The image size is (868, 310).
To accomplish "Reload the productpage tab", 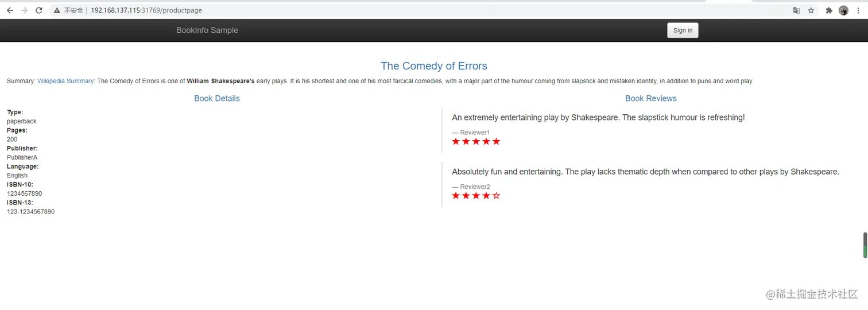I will (x=39, y=10).
